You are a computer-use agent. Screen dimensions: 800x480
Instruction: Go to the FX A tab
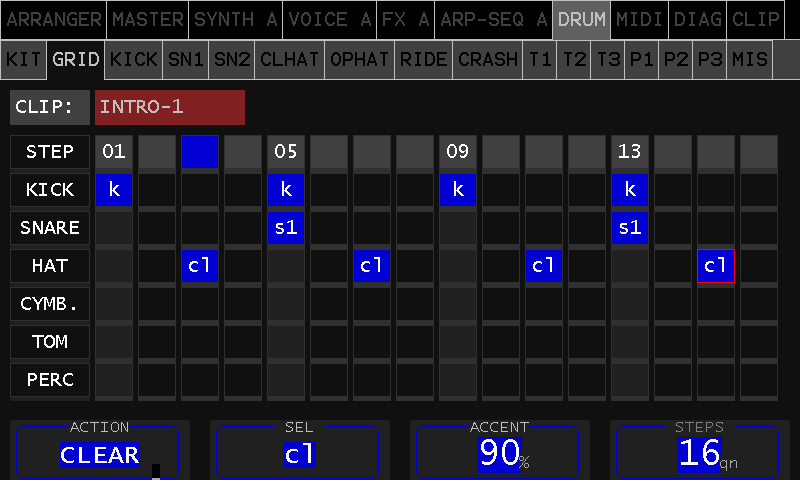coord(406,20)
